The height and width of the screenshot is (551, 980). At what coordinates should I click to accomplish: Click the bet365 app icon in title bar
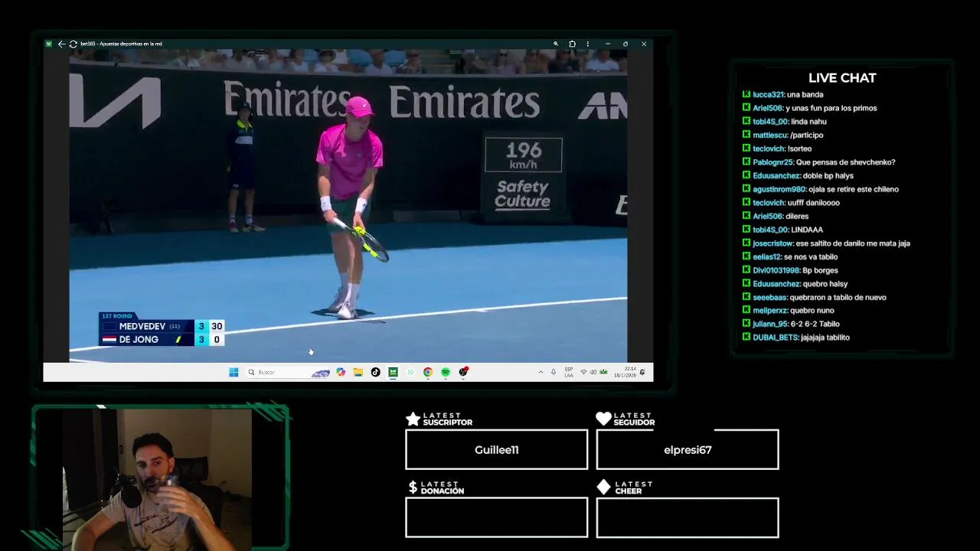(49, 44)
